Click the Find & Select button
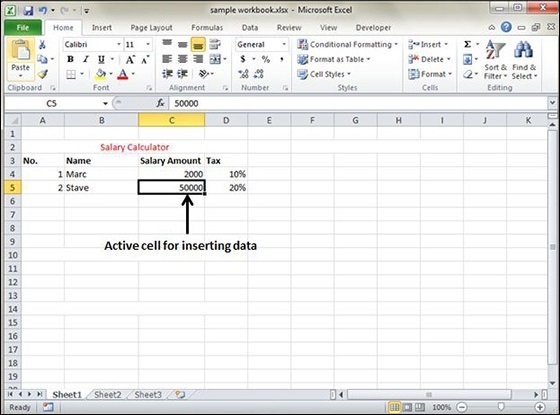This screenshot has height=415, width=560. tap(524, 60)
